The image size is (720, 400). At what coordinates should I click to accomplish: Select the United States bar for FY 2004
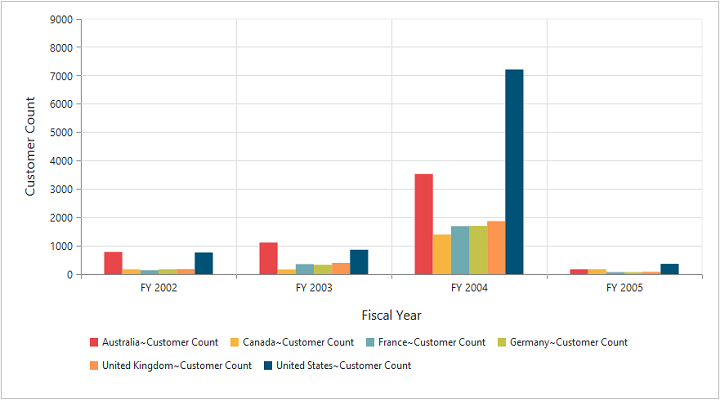(514, 172)
